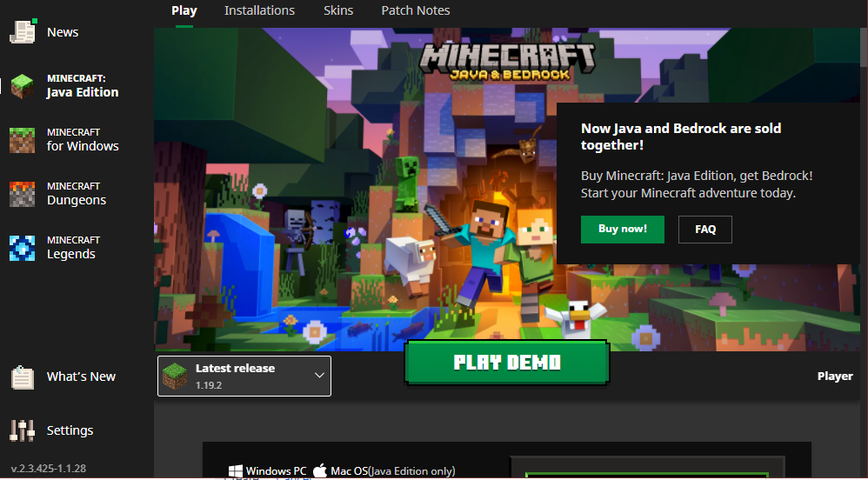
Task: Open the What's New clipboard icon
Action: 23,377
